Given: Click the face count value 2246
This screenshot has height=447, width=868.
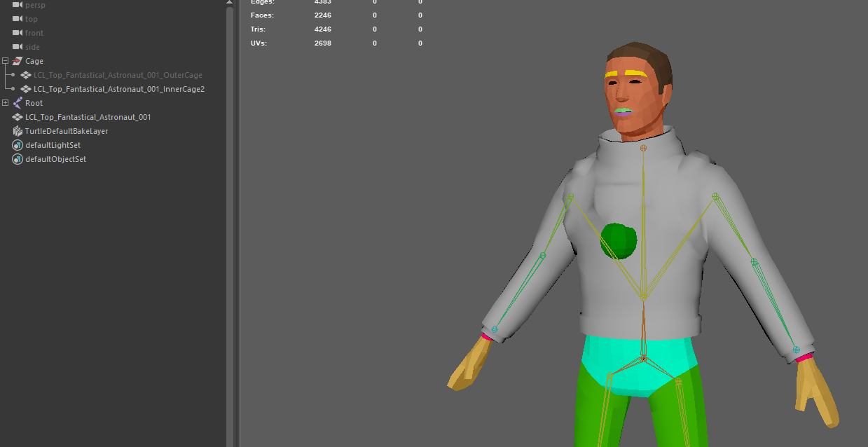Looking at the screenshot, I should [323, 15].
